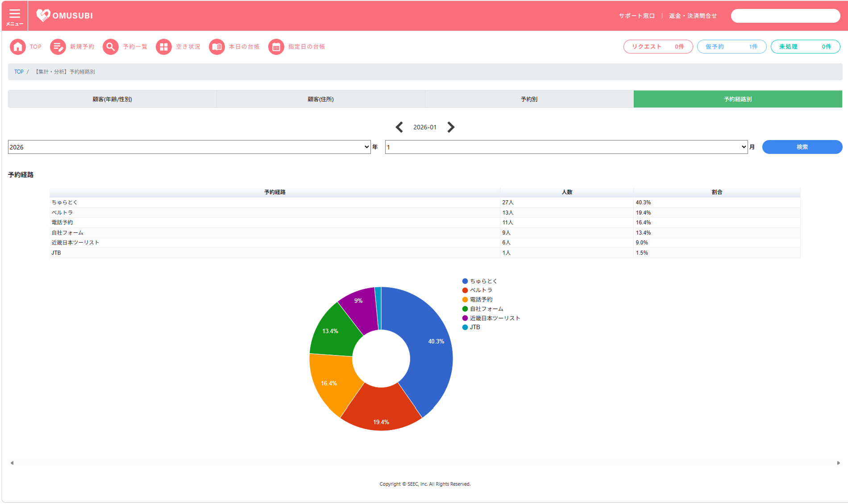The width and height of the screenshot is (848, 504).
Task: Open 新規予約 pencil icon
Action: pos(58,47)
